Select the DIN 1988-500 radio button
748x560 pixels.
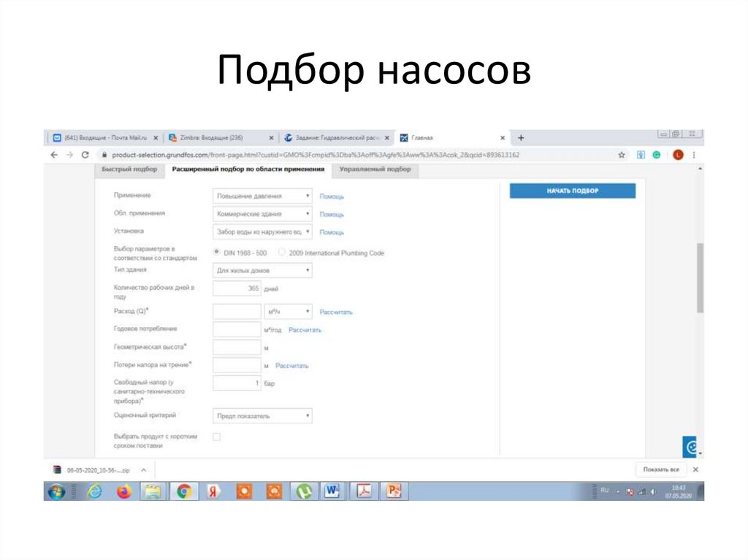click(x=217, y=252)
